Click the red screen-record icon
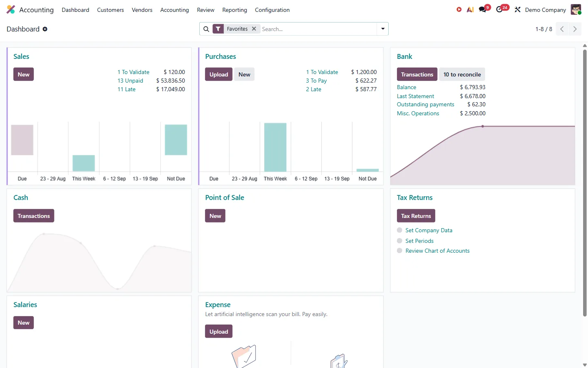Image resolution: width=588 pixels, height=368 pixels. [459, 9]
